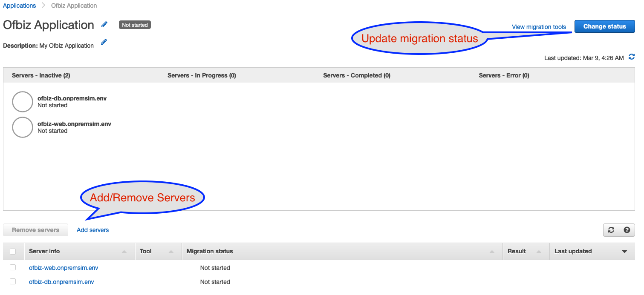Select all servers with the header checkbox
Screen dimensions: 644x295
[13, 251]
